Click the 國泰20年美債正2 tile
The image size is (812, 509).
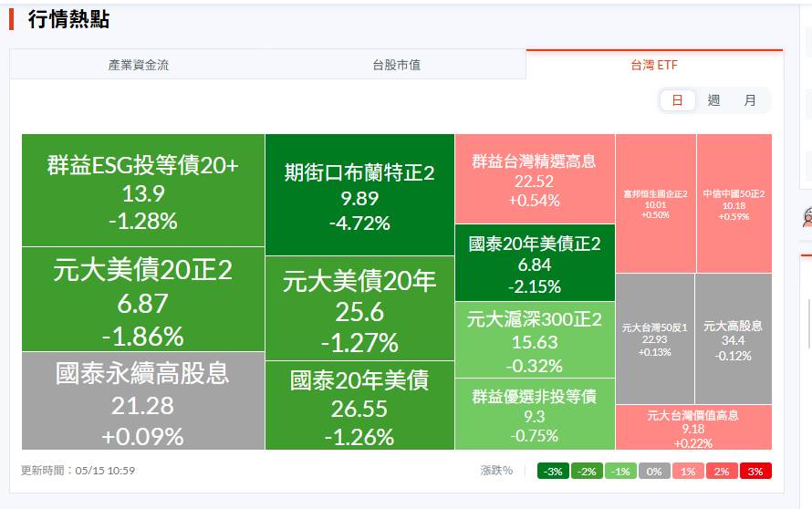(535, 263)
